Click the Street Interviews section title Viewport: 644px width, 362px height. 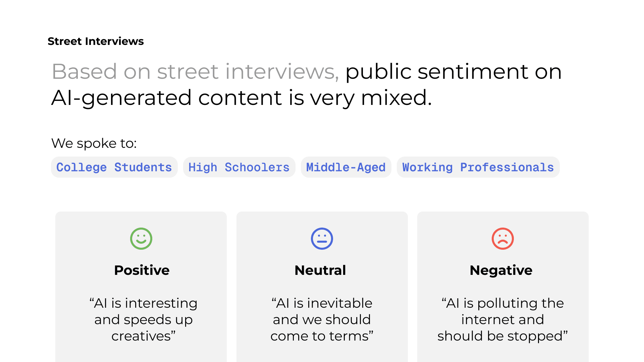(x=96, y=41)
